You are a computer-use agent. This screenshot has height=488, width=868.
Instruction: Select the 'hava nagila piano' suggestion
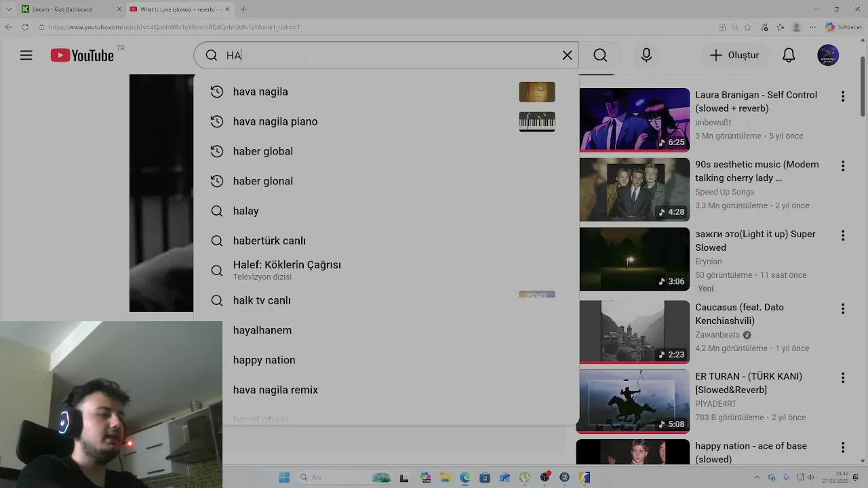(387, 121)
